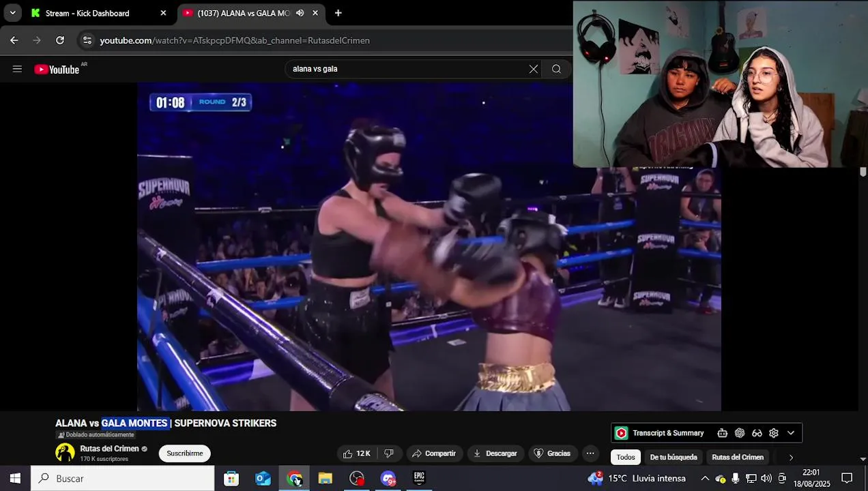This screenshot has width=868, height=491.
Task: Click the Windows taskbar Buscar box
Action: click(123, 479)
